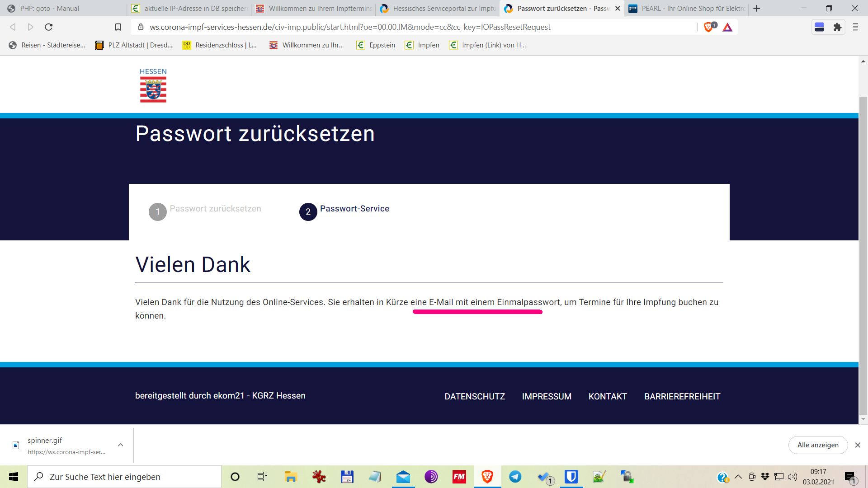Open the browser extensions puzzle icon
Screen dimensions: 868x488
point(838,27)
